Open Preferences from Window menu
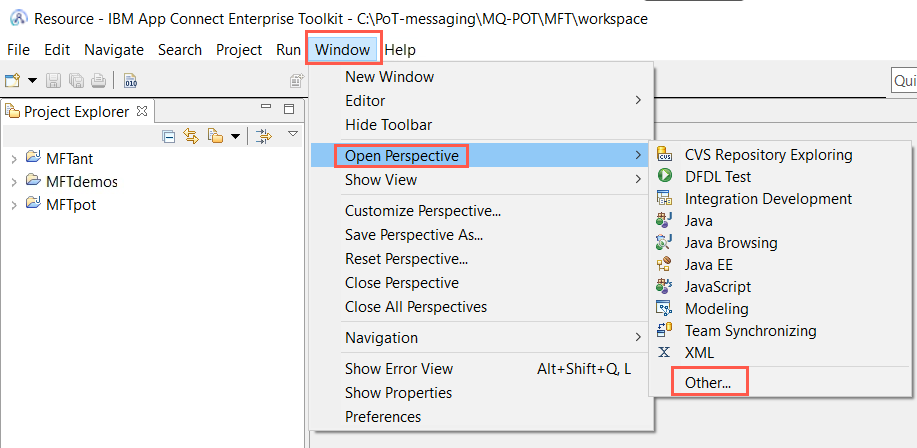This screenshot has height=448, width=917. coord(481,416)
